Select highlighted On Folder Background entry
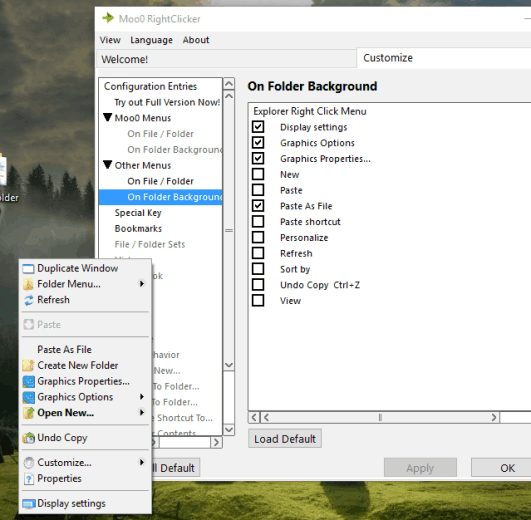 [161, 197]
